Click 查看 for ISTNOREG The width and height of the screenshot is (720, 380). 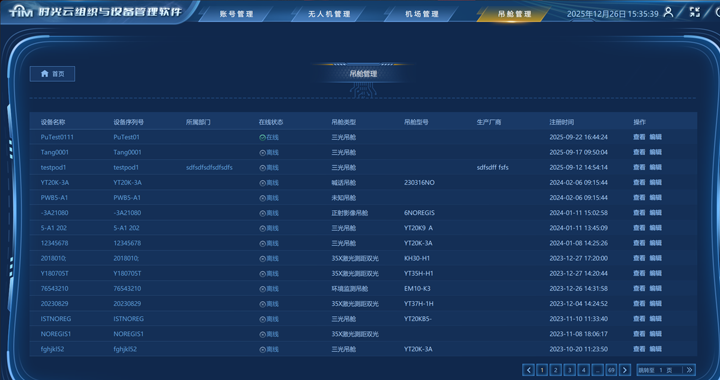point(639,319)
